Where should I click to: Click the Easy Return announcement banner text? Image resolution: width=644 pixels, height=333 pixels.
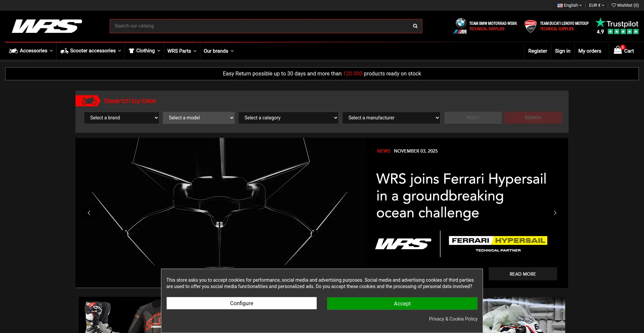(322, 74)
